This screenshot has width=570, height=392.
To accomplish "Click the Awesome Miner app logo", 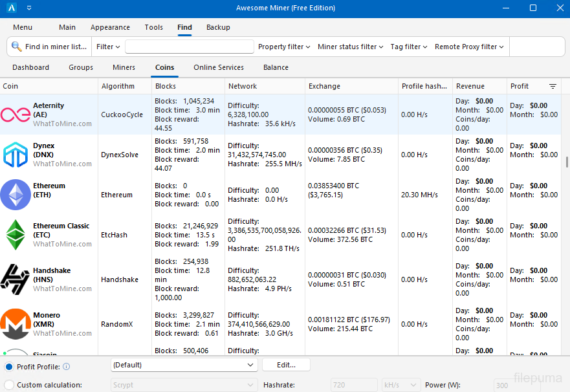I will tap(12, 8).
